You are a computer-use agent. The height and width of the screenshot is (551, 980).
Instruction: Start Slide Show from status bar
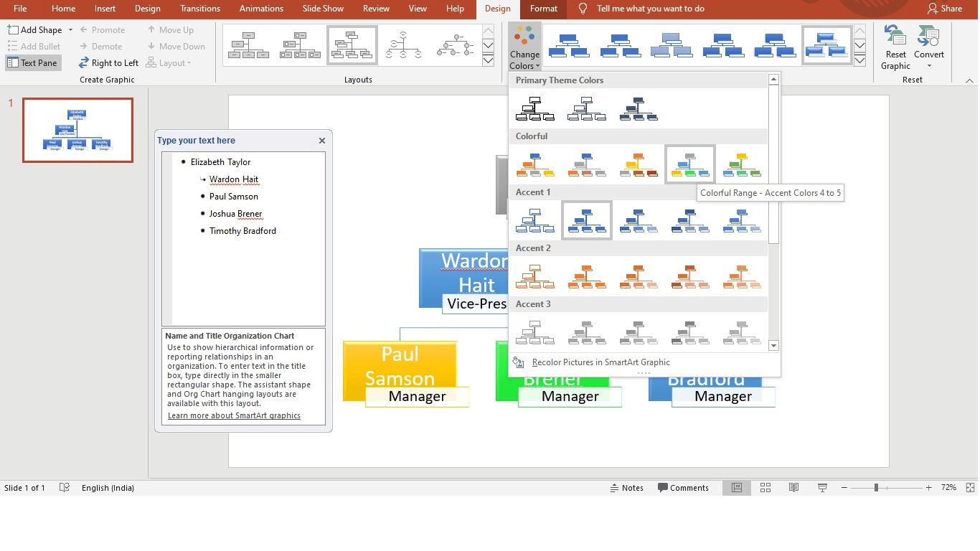(822, 488)
